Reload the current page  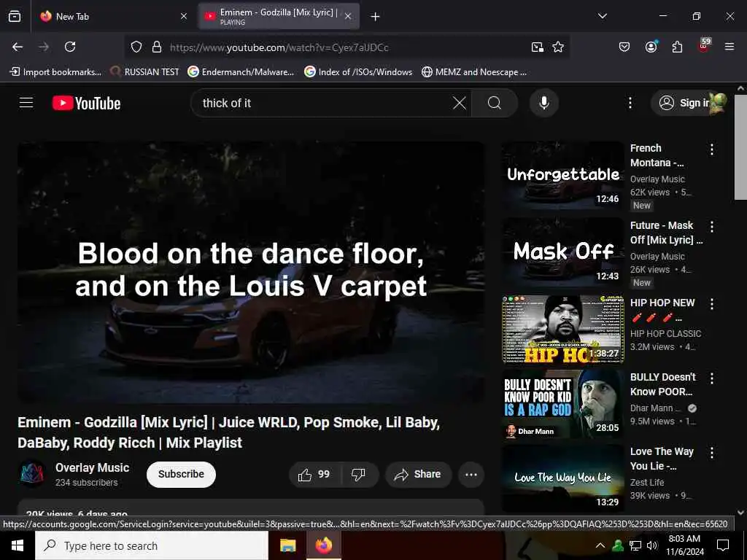coord(70,47)
